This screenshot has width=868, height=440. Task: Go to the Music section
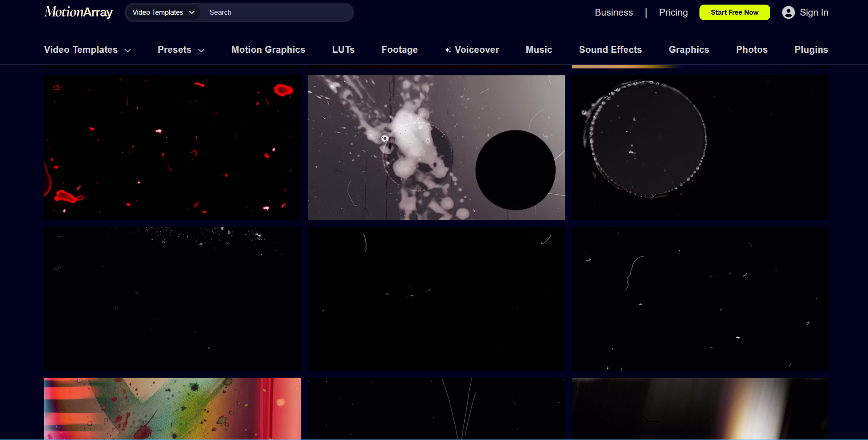[x=539, y=50]
